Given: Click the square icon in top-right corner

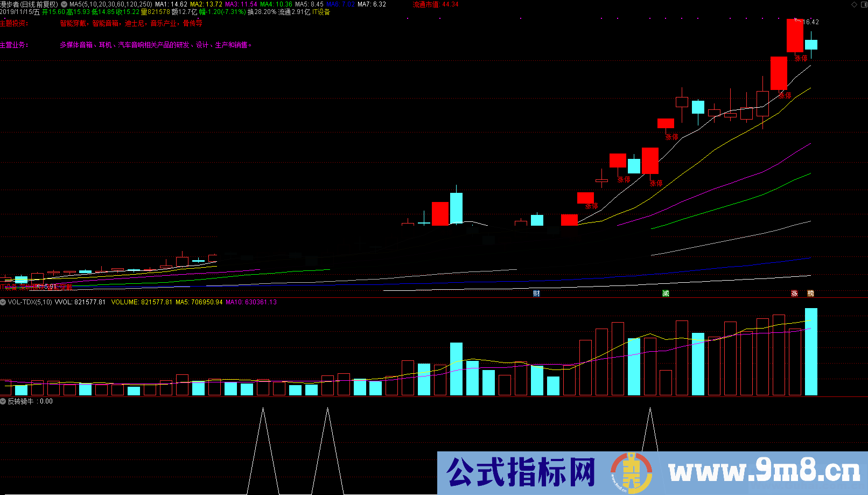Looking at the screenshot, I should (x=863, y=4).
